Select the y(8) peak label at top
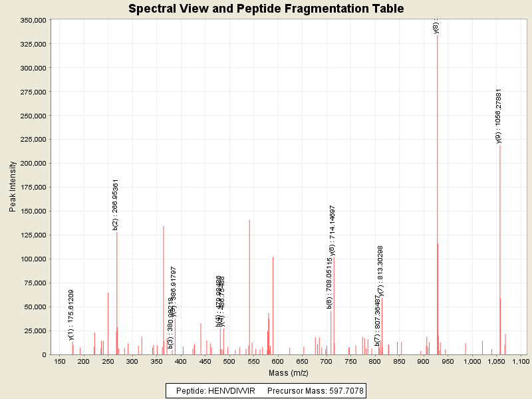This screenshot has height=399, width=532. tap(436, 27)
